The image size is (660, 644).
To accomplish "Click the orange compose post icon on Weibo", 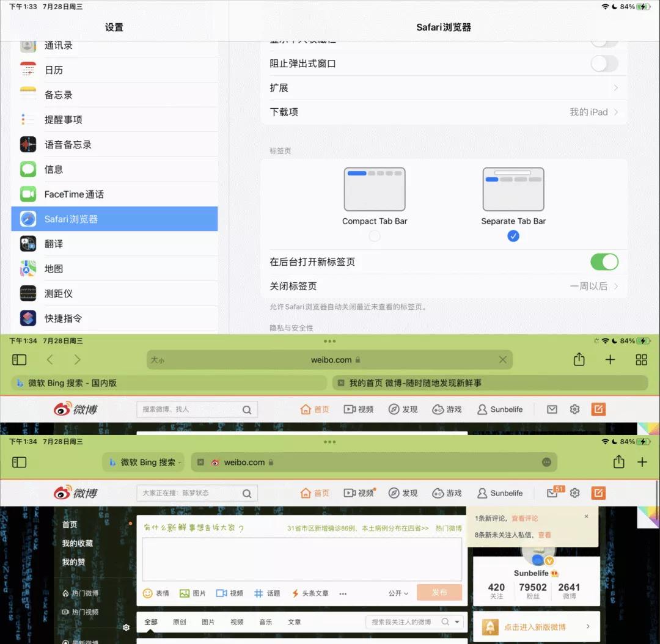I will tap(598, 409).
